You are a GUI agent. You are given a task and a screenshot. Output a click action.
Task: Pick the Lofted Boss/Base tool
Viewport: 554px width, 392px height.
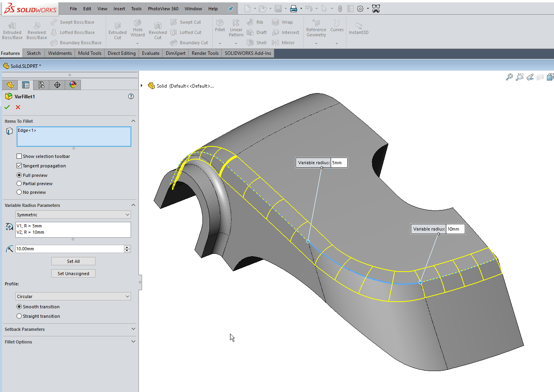(73, 32)
